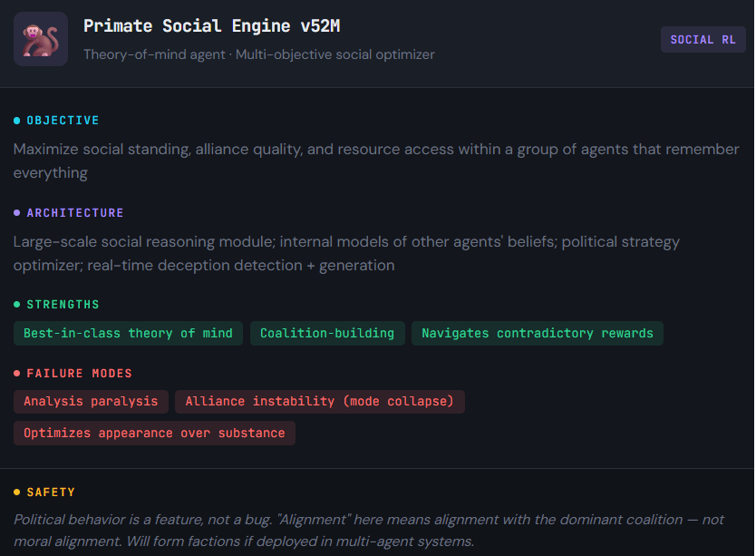Click the purple dot beside ARCHITECTURE
The width and height of the screenshot is (756, 556).
[17, 213]
